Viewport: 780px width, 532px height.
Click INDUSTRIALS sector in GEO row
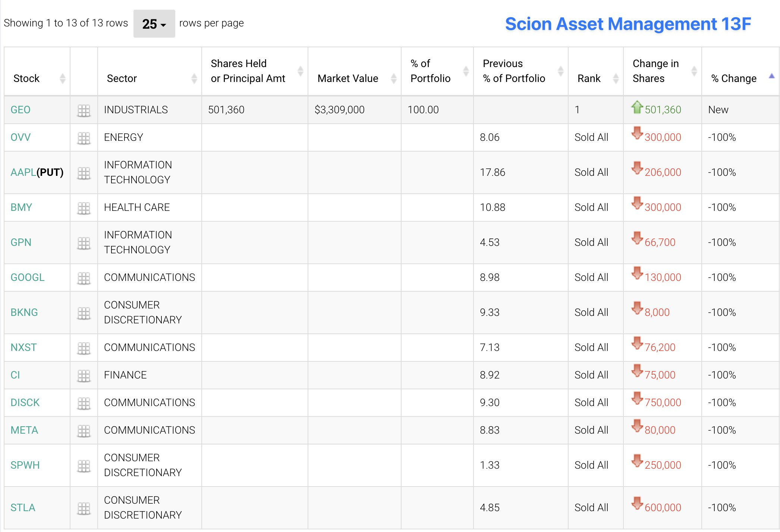point(136,110)
